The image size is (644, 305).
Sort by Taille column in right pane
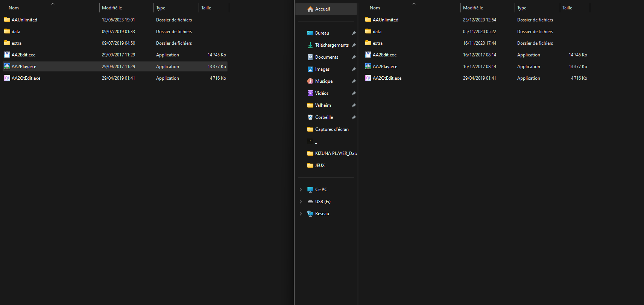point(567,8)
